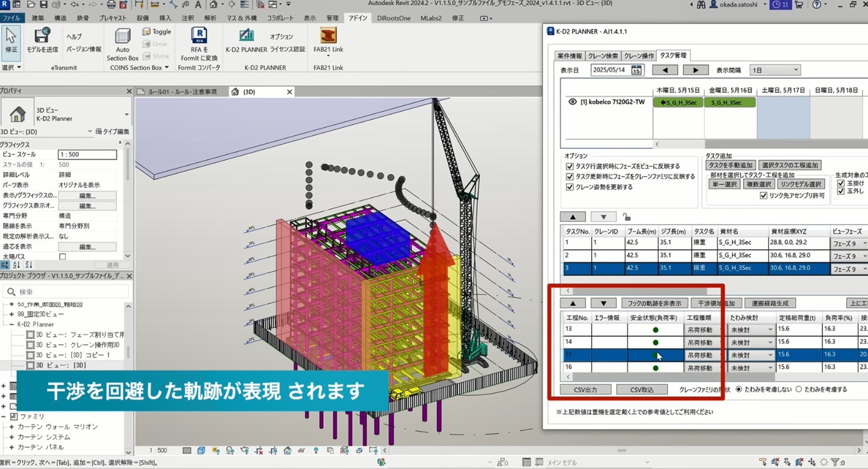
Task: Select たわみを考慮しない radio button
Action: point(739,389)
